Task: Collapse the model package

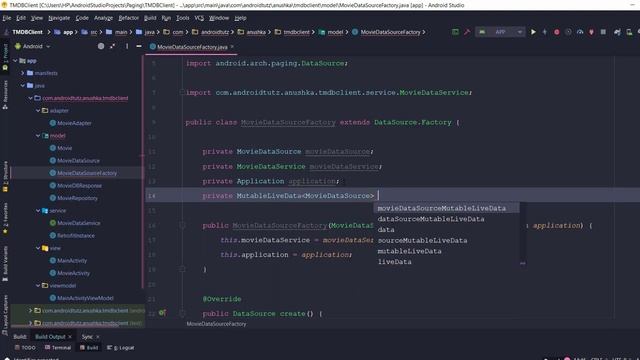Action: (38, 136)
